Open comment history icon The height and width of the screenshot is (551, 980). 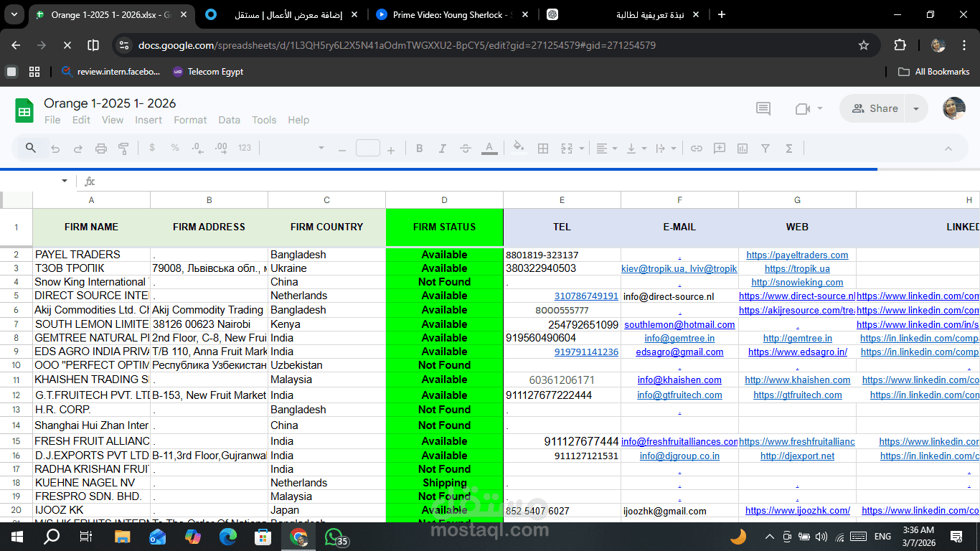coord(763,108)
